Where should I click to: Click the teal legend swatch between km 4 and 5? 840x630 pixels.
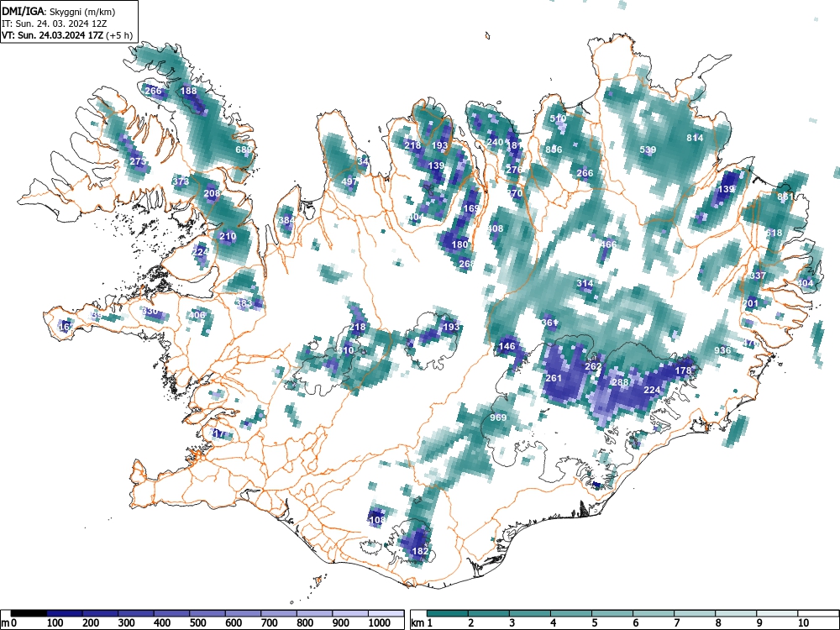[571, 613]
